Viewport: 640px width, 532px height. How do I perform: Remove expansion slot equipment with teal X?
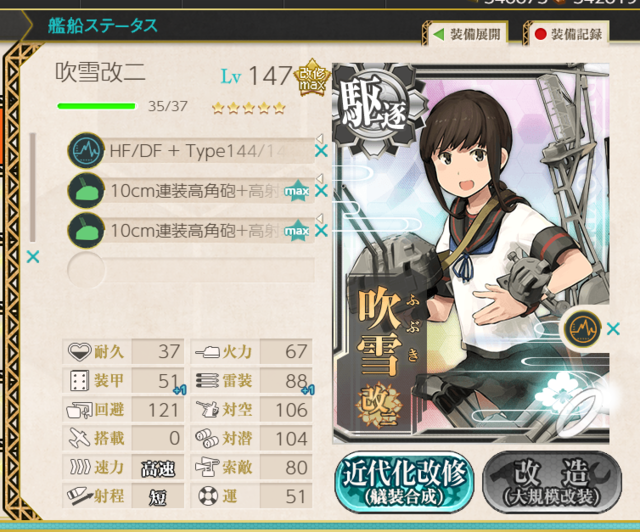[613, 329]
